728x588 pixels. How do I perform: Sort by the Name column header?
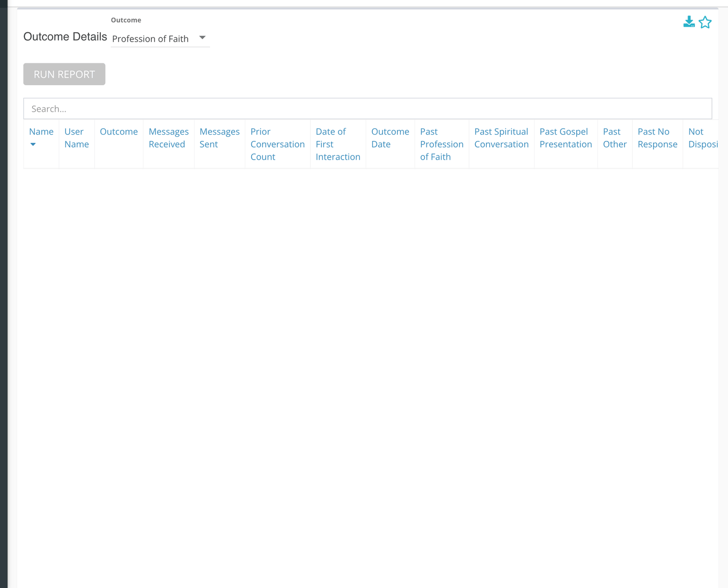[x=41, y=132]
